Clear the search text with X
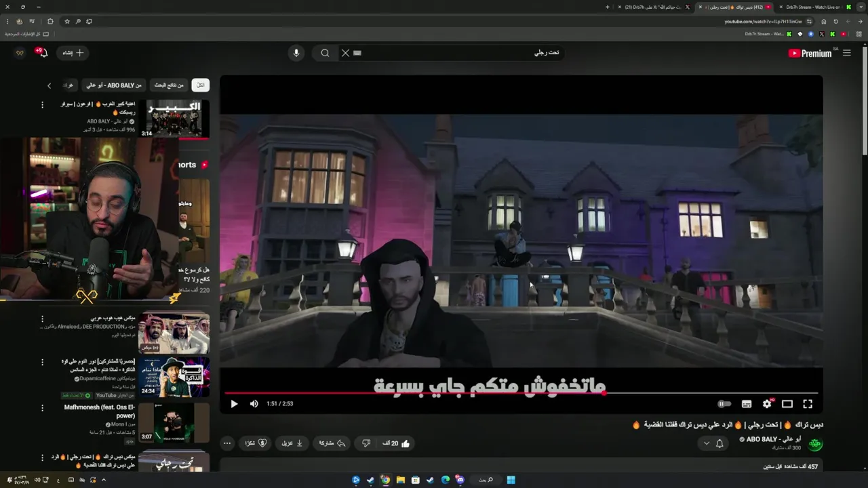 [345, 53]
